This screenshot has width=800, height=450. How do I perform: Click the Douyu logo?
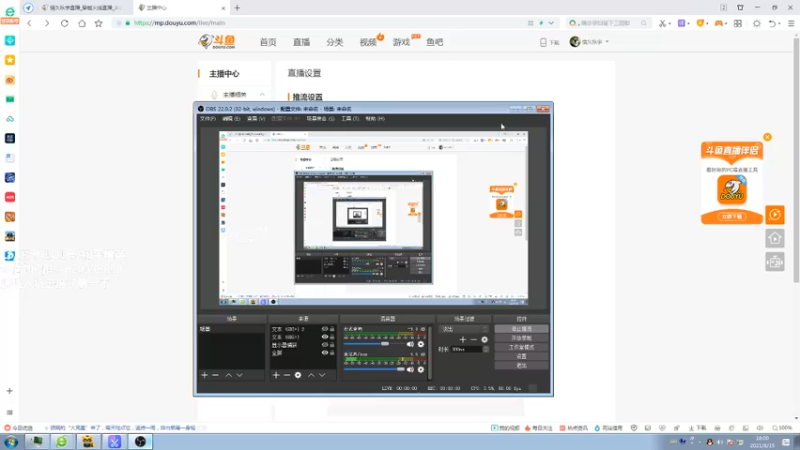[x=217, y=42]
